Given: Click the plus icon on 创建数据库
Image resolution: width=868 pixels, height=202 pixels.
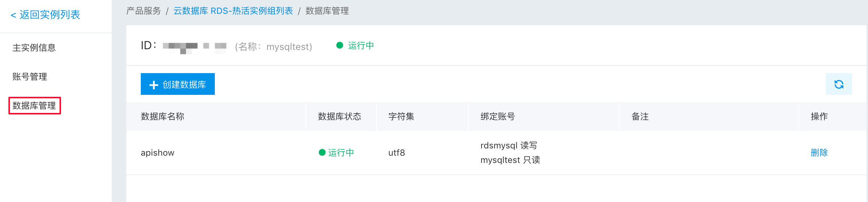Looking at the screenshot, I should 154,85.
